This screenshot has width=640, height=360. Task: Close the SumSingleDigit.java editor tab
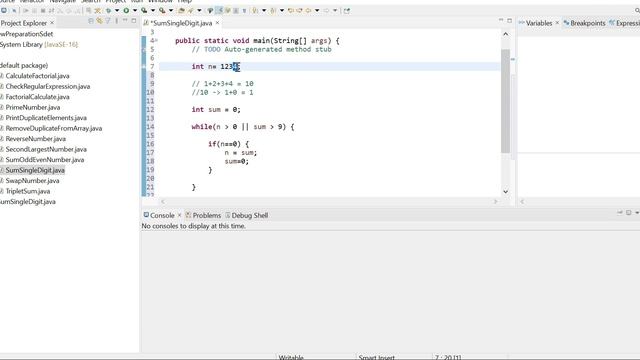[x=218, y=23]
